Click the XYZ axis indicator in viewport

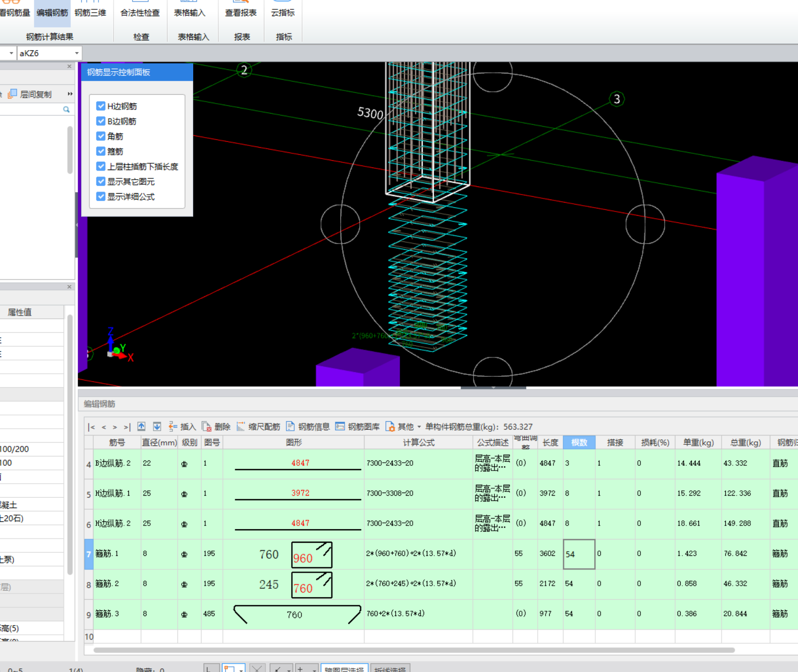pos(119,345)
